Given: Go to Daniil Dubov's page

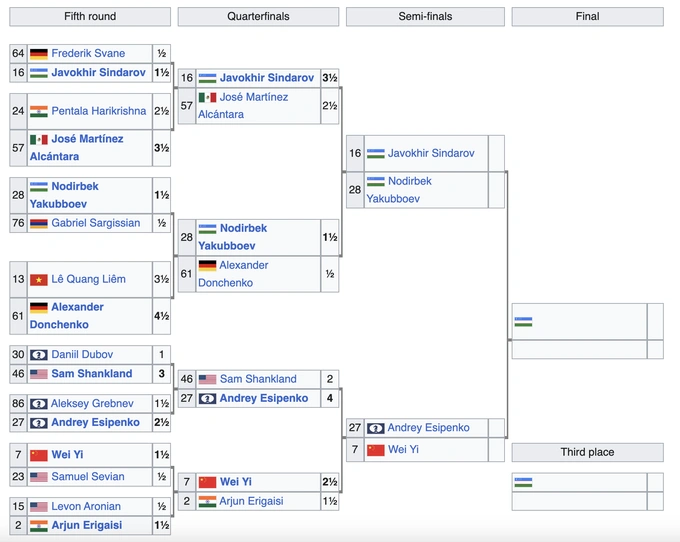Looking at the screenshot, I should pos(82,355).
